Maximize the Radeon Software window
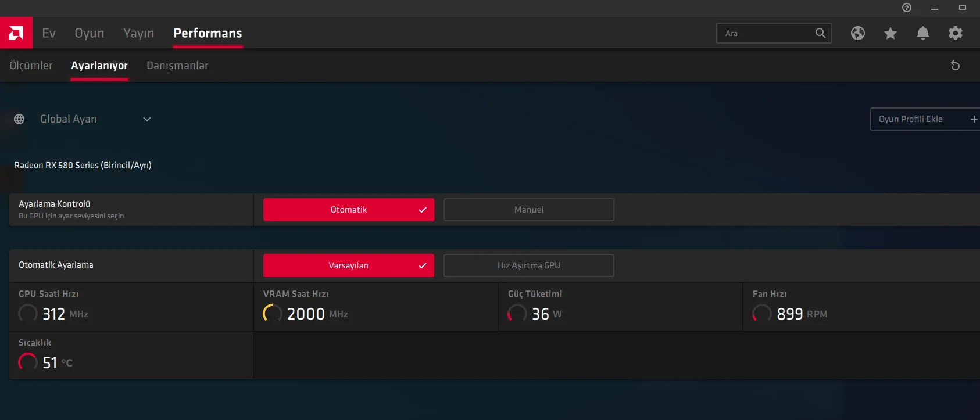This screenshot has width=980, height=420. 963,8
